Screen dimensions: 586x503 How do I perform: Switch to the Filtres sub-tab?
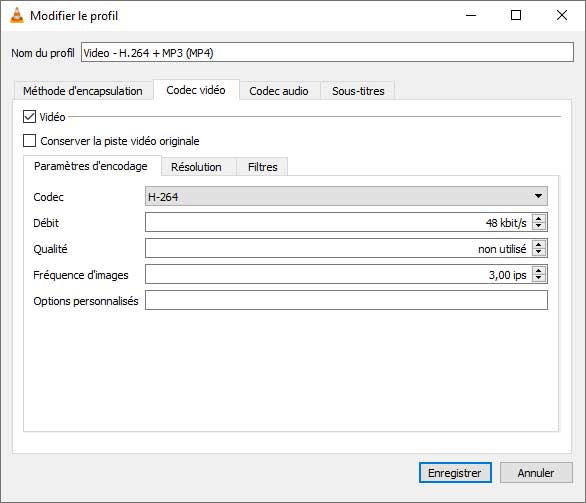click(263, 167)
